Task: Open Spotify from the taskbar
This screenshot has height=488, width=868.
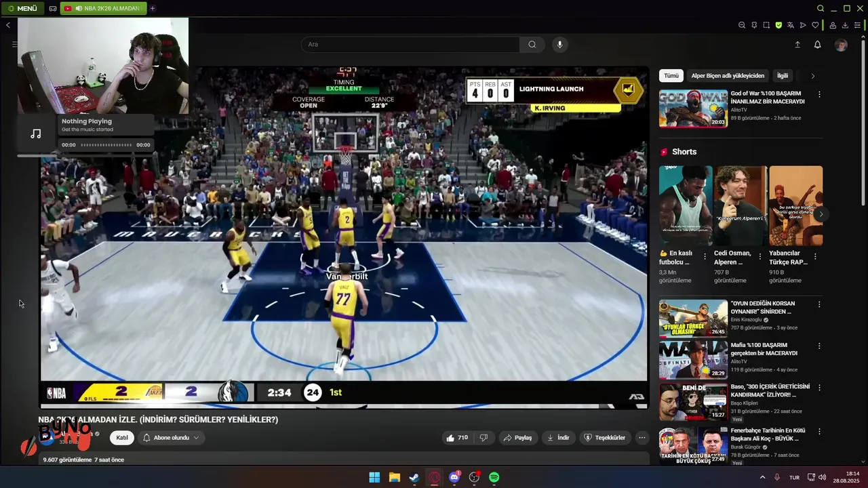Action: coord(494,477)
